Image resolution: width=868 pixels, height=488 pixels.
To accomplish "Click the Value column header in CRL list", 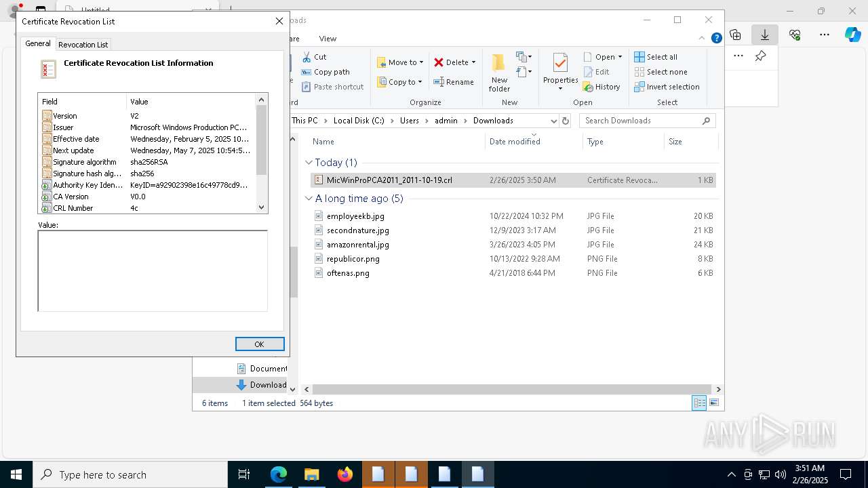I will 191,102.
